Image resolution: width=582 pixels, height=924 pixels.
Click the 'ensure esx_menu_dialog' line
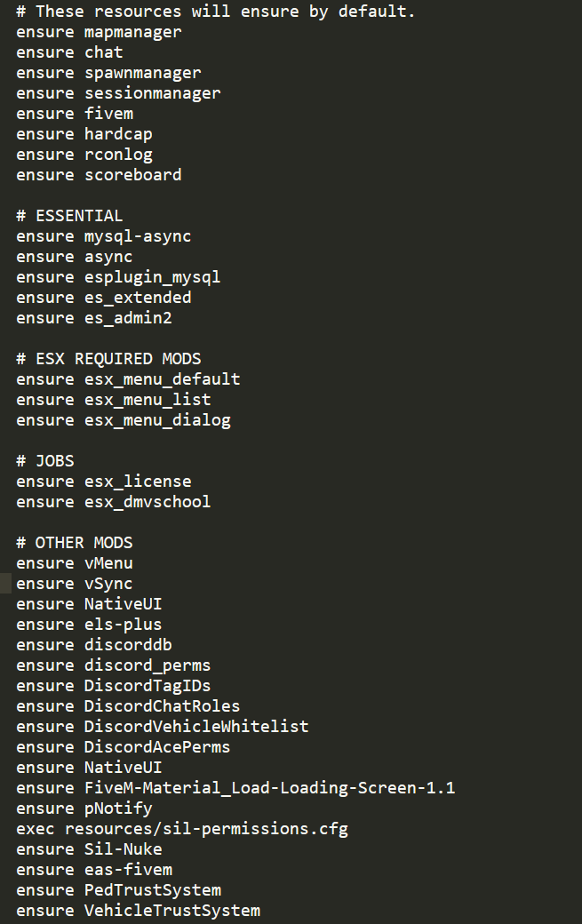pos(124,420)
